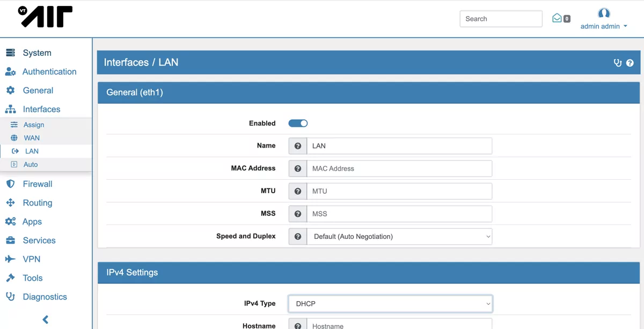Click the Diagnostics stethoscope icon
The image size is (644, 329).
click(x=10, y=296)
